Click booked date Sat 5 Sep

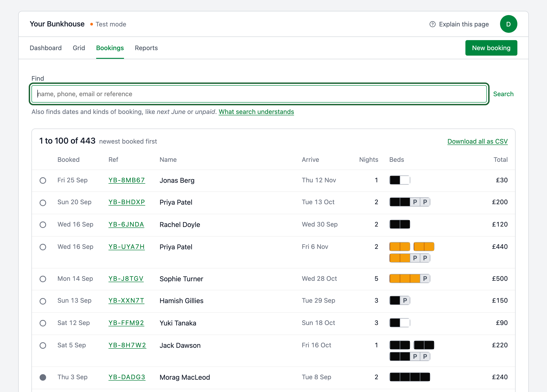tap(72, 345)
